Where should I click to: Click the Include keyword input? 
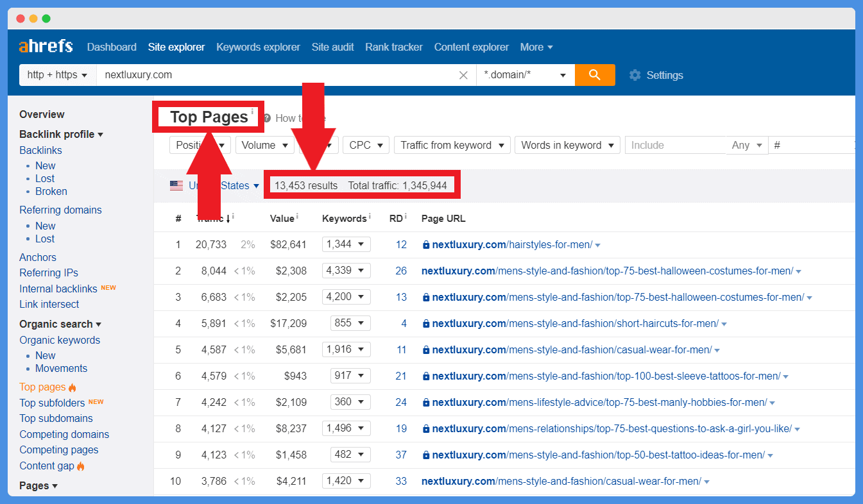[x=676, y=145]
